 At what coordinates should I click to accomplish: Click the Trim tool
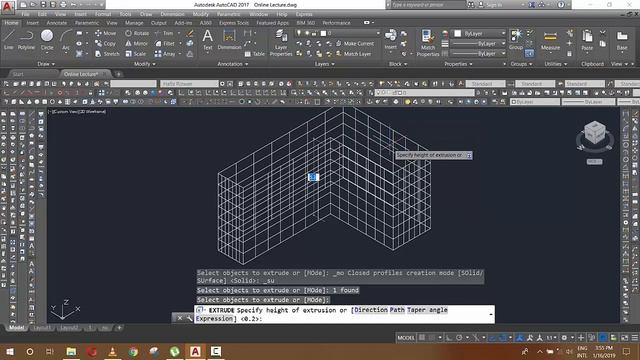[x=164, y=33]
